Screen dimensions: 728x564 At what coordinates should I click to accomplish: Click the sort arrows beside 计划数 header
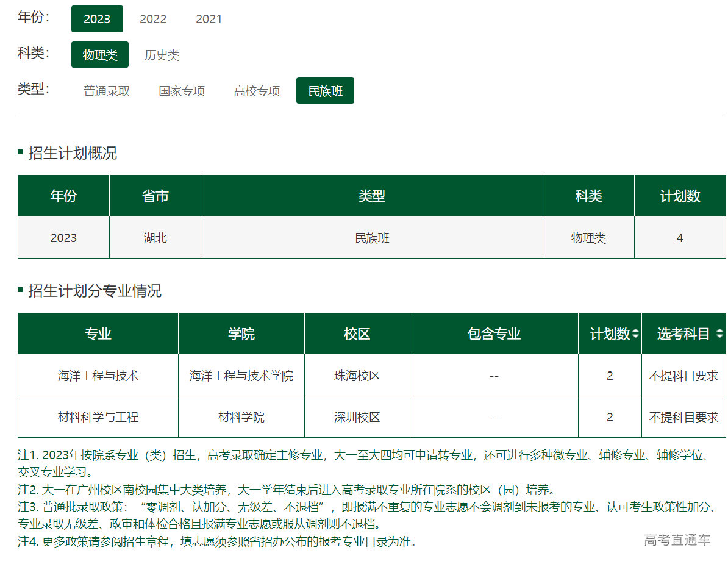pos(635,334)
